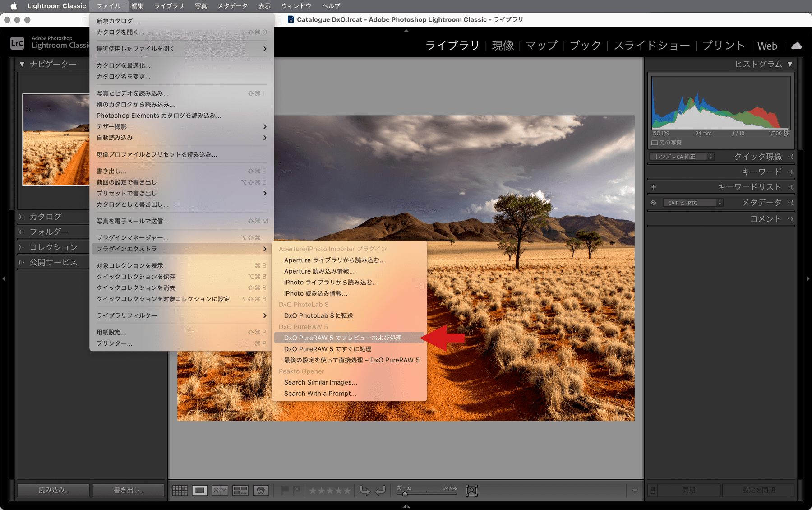
Task: Click the Lrc identity plate logo
Action: 17,43
